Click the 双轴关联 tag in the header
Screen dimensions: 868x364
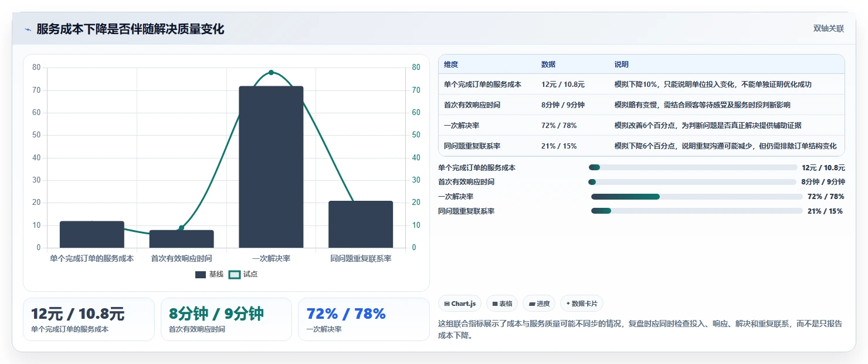click(x=828, y=29)
